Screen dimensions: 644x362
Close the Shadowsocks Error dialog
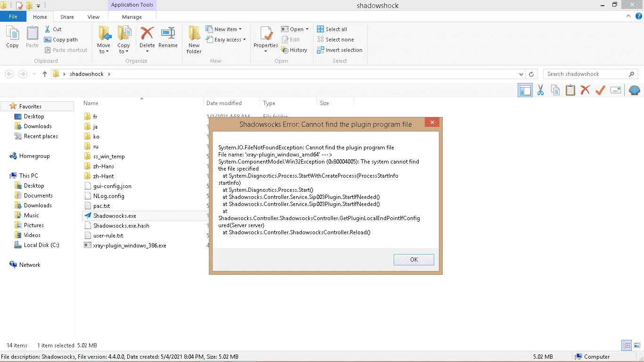pos(432,123)
